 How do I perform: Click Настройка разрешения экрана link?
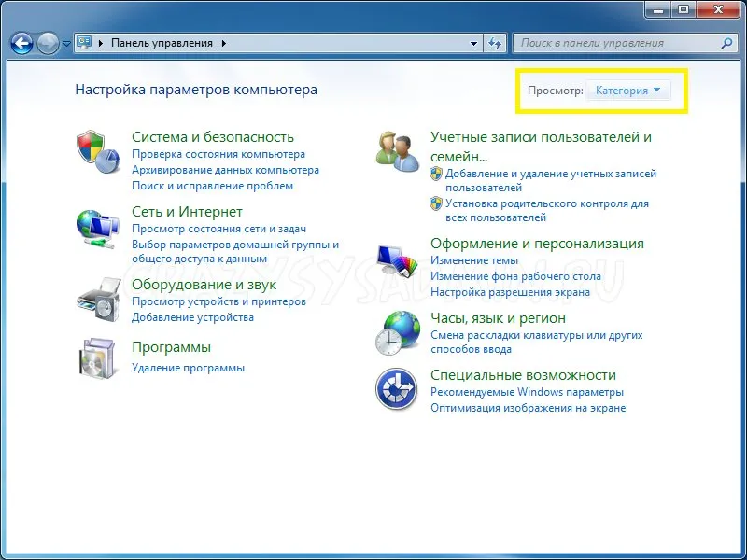click(x=510, y=292)
